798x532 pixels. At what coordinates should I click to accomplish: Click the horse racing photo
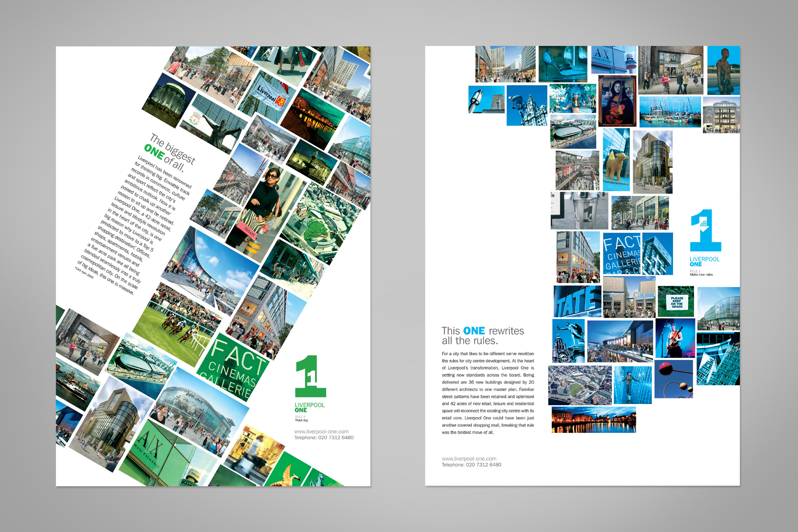(177, 324)
